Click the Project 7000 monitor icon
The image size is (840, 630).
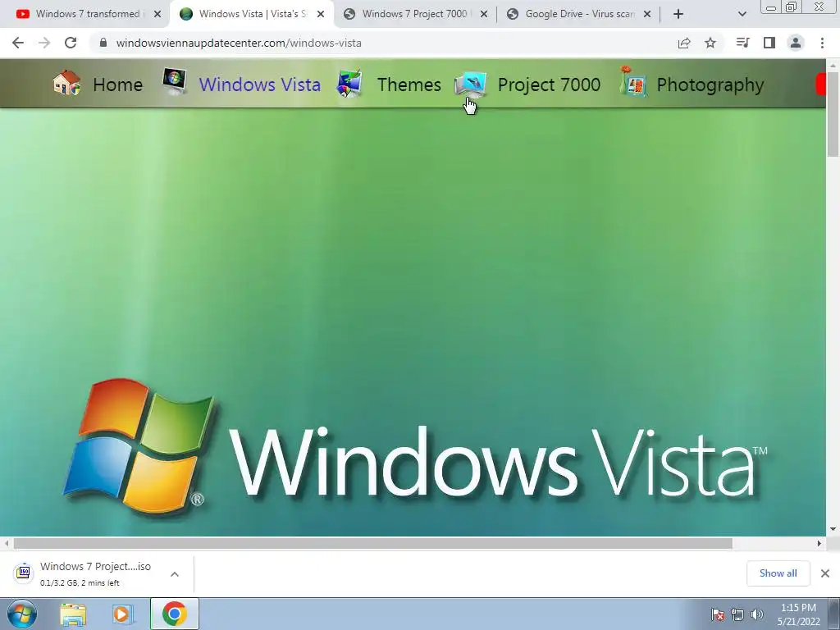coord(470,84)
